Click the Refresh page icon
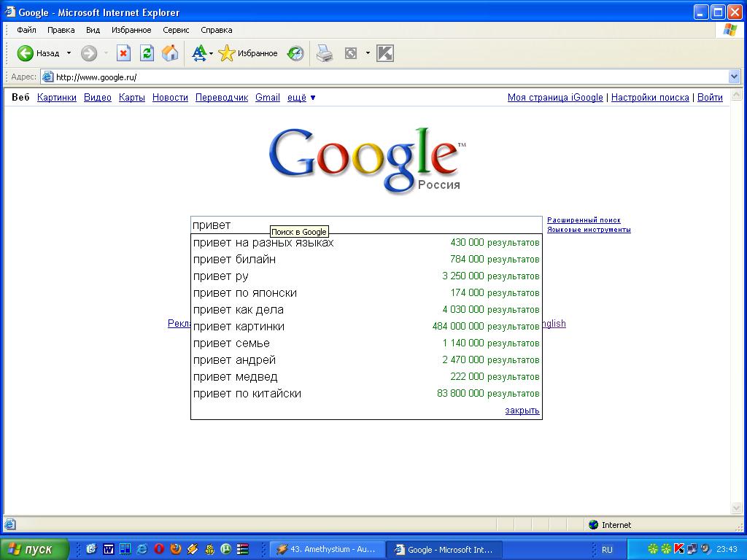 [147, 53]
